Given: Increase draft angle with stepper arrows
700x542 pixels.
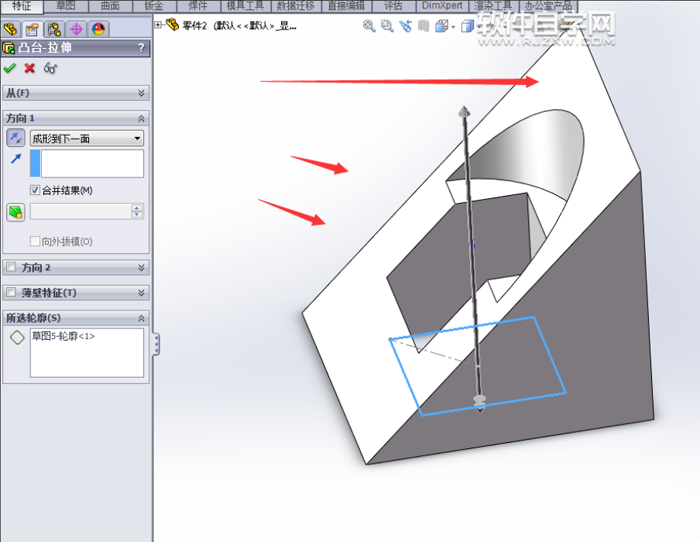Looking at the screenshot, I should [137, 208].
